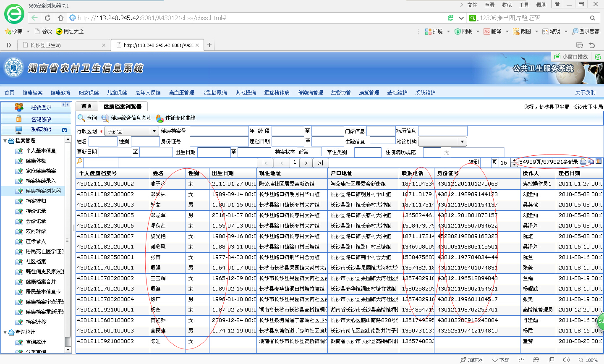Viewport: 604px width, 364px height.
Task: Click the 注销登录 people icon
Action: coord(19,107)
